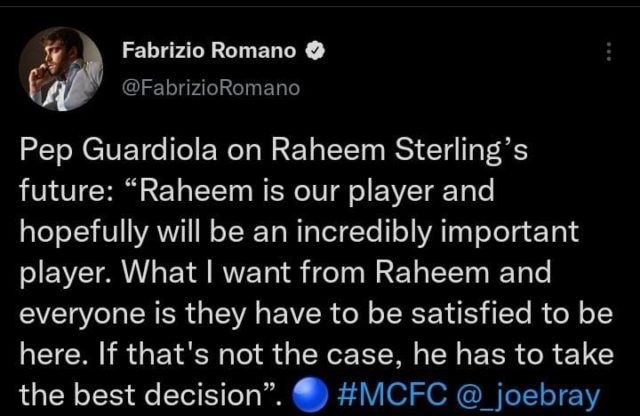Click the words "Pep Guardiola" in the tweet
The image size is (640, 416).
tap(118, 150)
